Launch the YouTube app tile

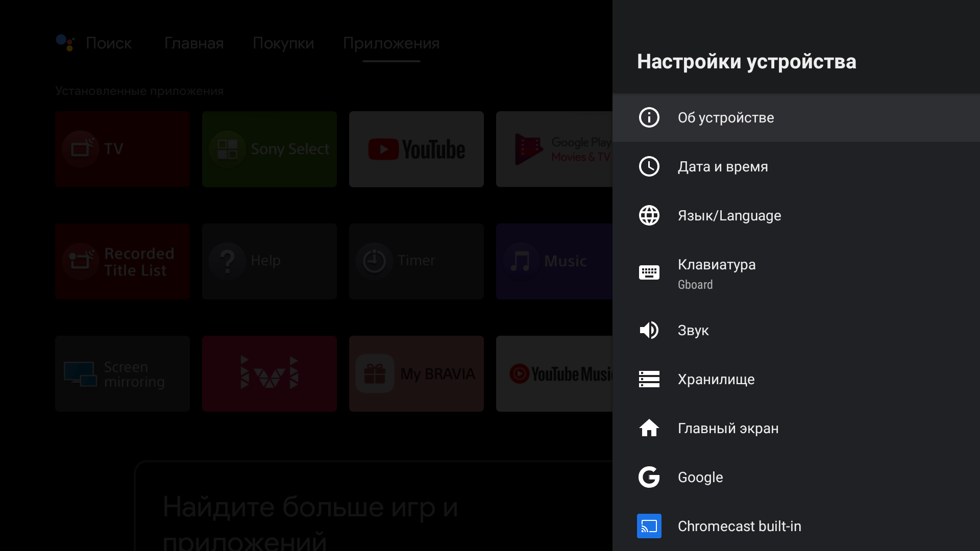pyautogui.click(x=416, y=149)
